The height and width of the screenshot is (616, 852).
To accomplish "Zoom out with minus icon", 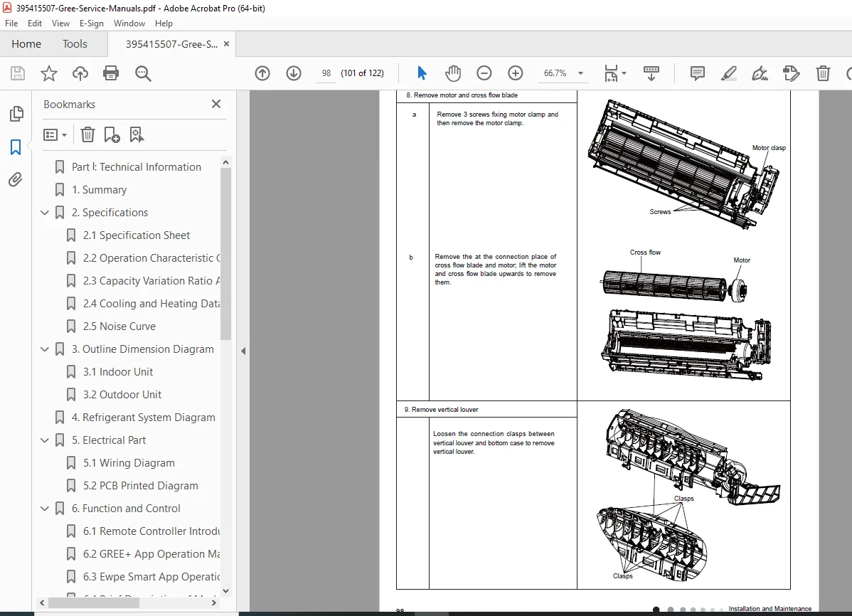I will pos(484,73).
